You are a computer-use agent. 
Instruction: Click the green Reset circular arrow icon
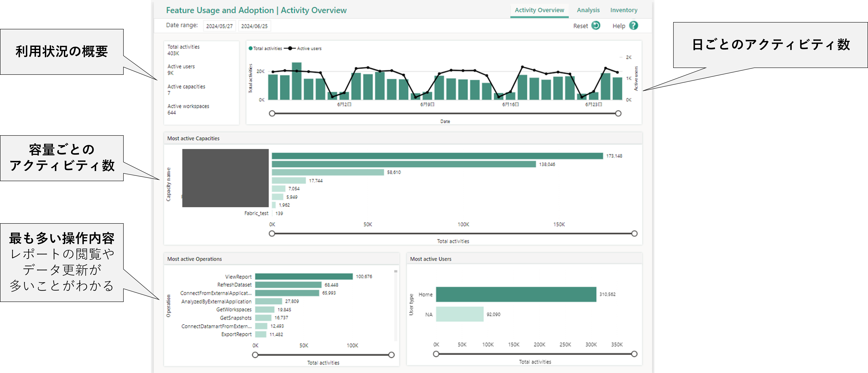[x=595, y=26]
